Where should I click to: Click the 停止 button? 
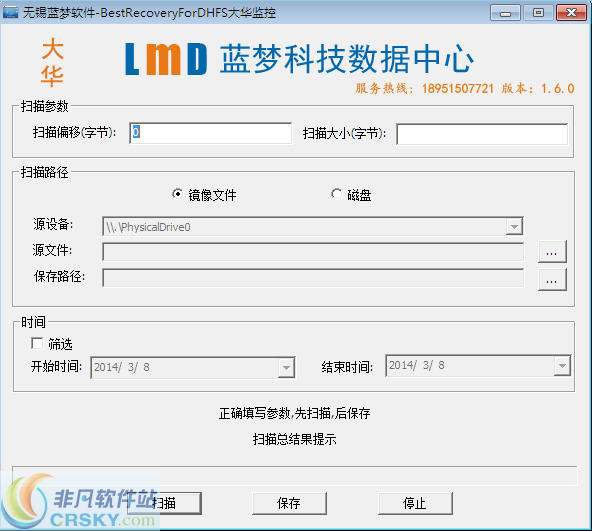[x=415, y=503]
